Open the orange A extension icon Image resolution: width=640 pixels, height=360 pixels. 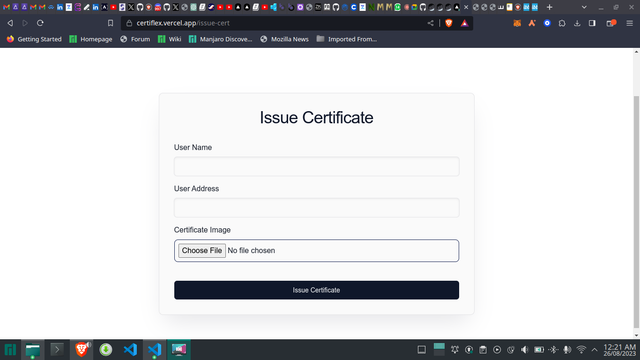tap(532, 23)
